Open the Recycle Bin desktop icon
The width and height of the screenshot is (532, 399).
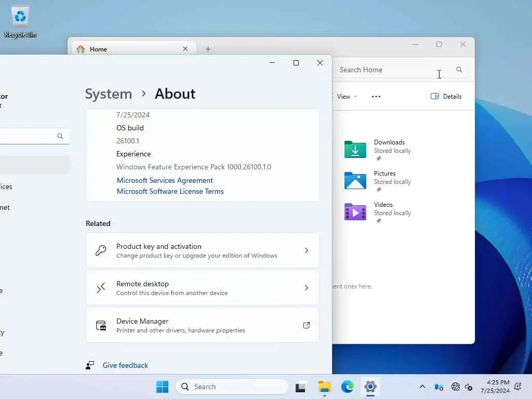20,22
